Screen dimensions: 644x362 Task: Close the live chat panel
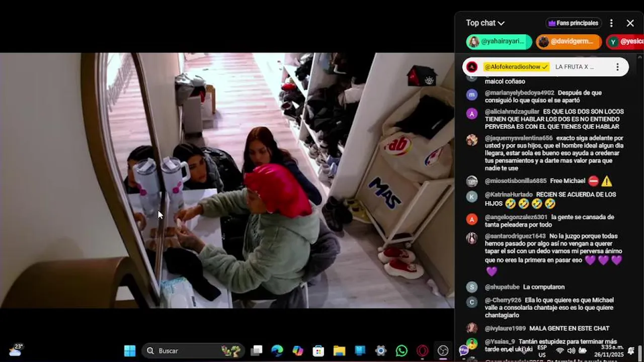click(630, 23)
